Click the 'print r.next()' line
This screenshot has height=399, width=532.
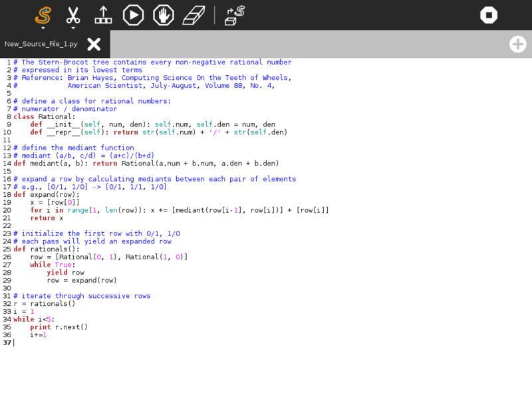tap(59, 327)
